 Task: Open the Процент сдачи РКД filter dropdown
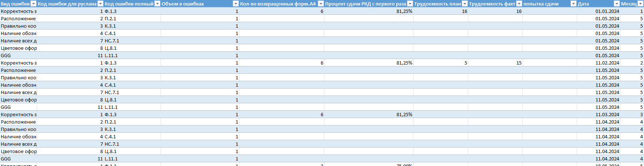click(x=410, y=4)
